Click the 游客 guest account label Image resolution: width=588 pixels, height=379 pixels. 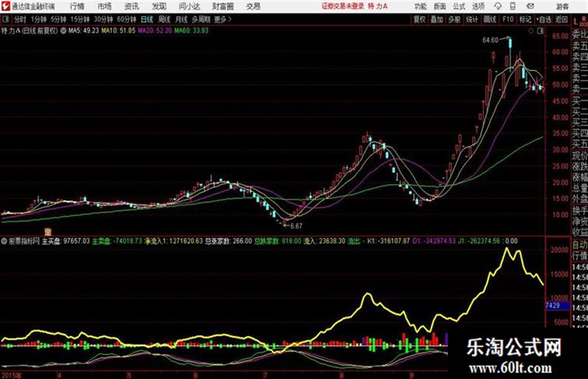coord(562,6)
